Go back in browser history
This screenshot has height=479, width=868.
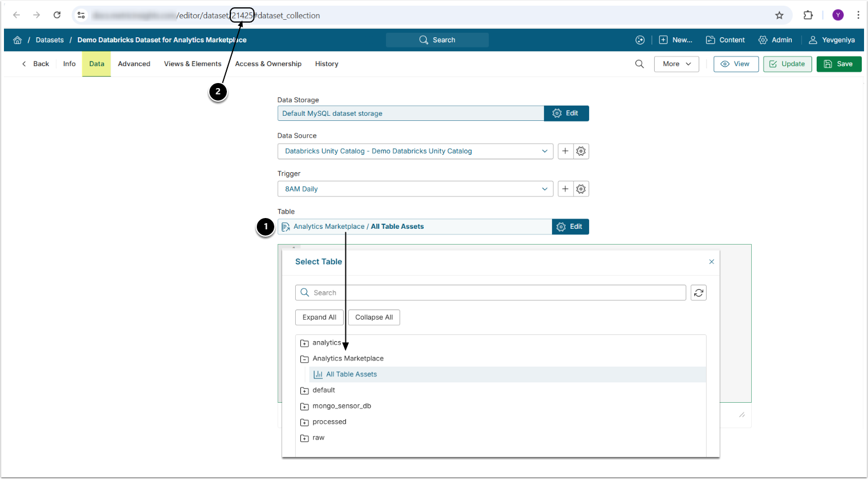coord(16,15)
